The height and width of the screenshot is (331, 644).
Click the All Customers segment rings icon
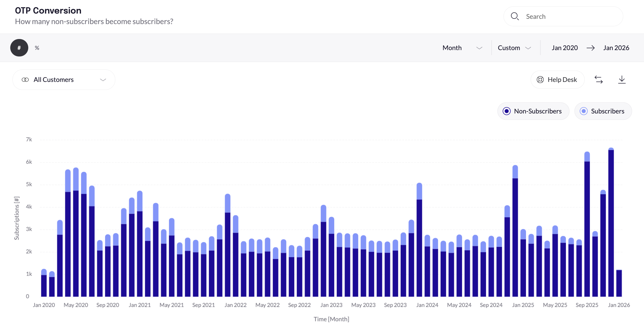pyautogui.click(x=25, y=80)
